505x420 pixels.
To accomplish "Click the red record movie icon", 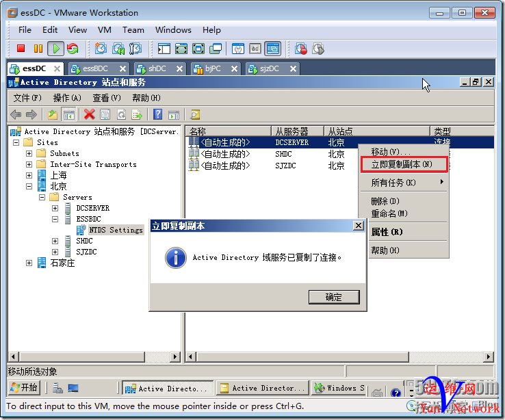I will click(301, 49).
